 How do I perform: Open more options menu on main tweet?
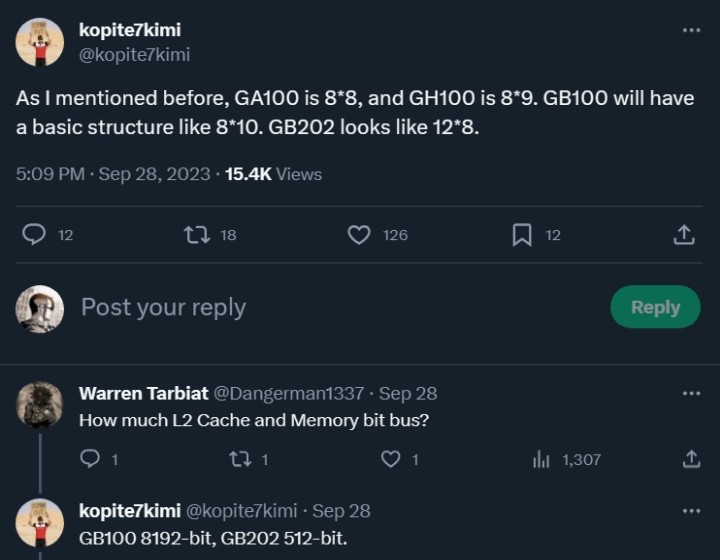pyautogui.click(x=691, y=30)
